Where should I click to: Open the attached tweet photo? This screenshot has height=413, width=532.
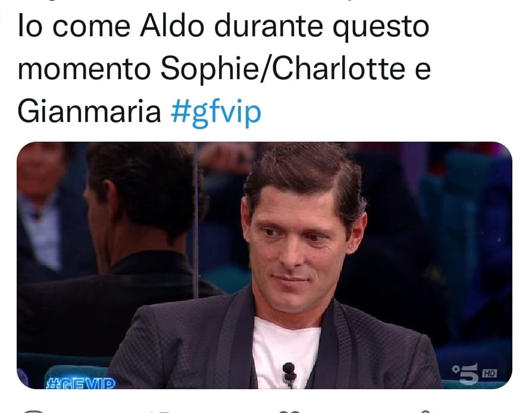pos(264,265)
